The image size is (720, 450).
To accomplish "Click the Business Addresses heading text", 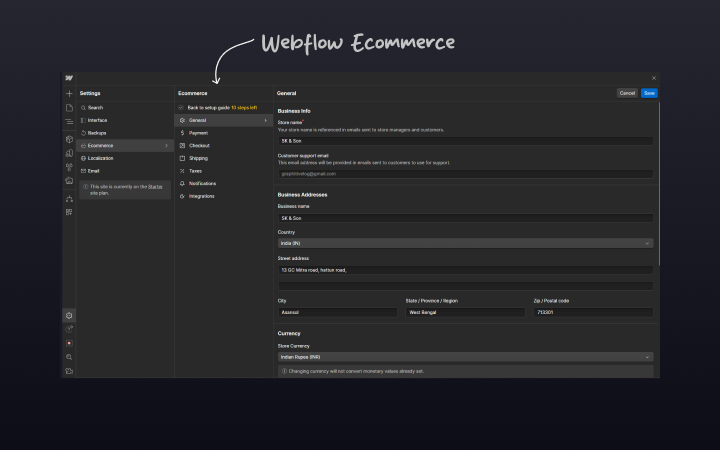I will click(302, 195).
